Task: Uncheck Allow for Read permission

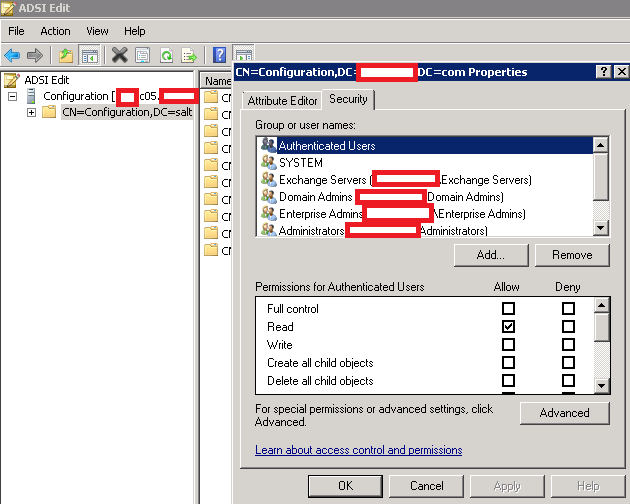Action: pyautogui.click(x=508, y=326)
